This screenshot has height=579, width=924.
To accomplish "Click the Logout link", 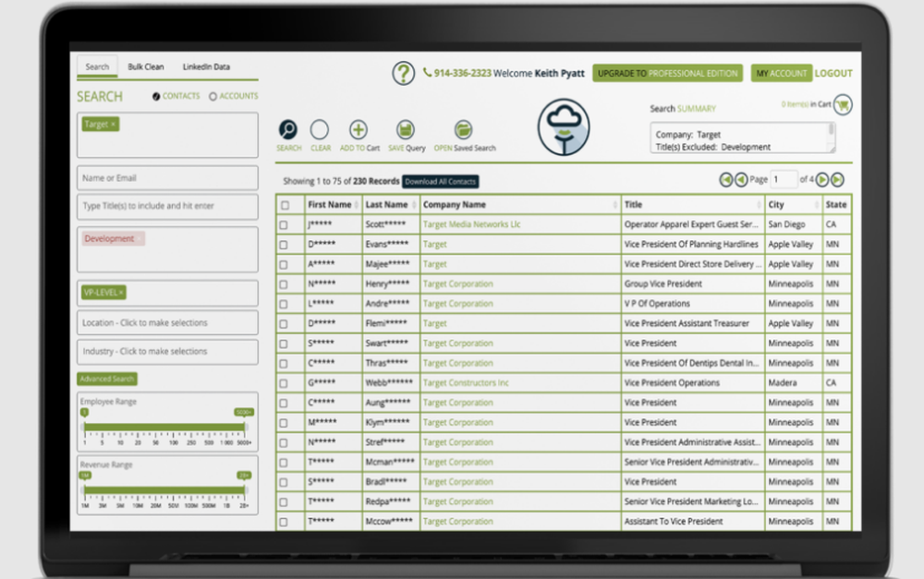I will pyautogui.click(x=833, y=73).
